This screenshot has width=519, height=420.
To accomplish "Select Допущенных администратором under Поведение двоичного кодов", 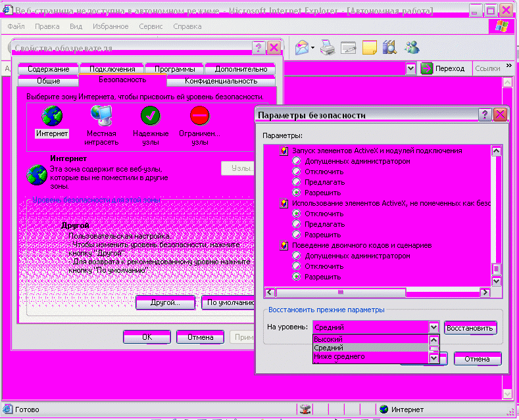I will pyautogui.click(x=296, y=256).
